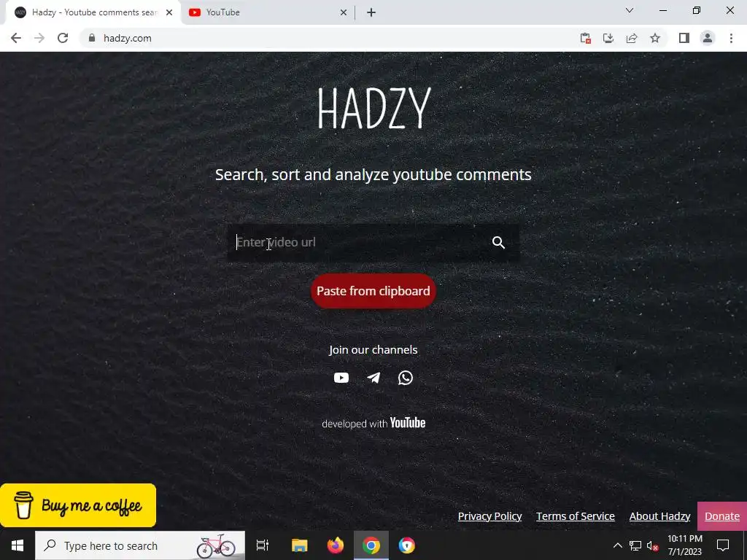
Task: Expand the tab search chevron
Action: point(630,10)
